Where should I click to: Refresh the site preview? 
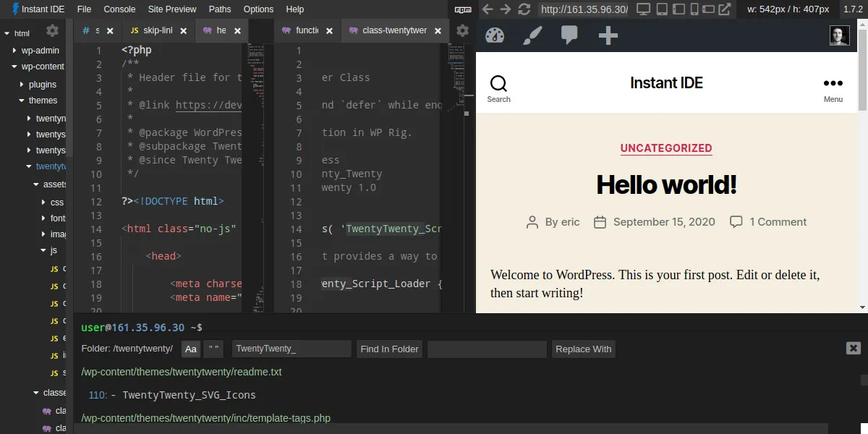[524, 9]
